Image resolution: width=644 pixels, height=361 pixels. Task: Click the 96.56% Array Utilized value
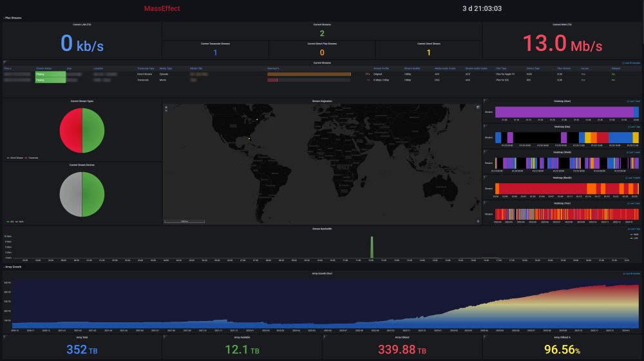pyautogui.click(x=562, y=350)
